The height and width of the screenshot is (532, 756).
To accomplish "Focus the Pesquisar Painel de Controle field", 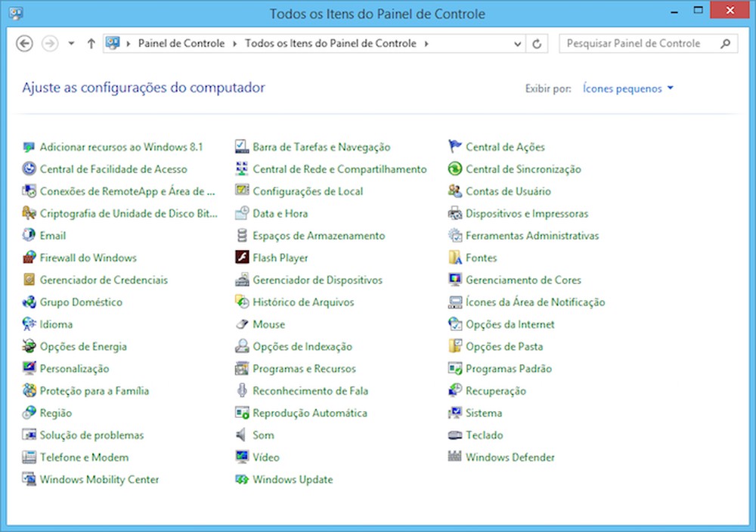I will tap(648, 44).
